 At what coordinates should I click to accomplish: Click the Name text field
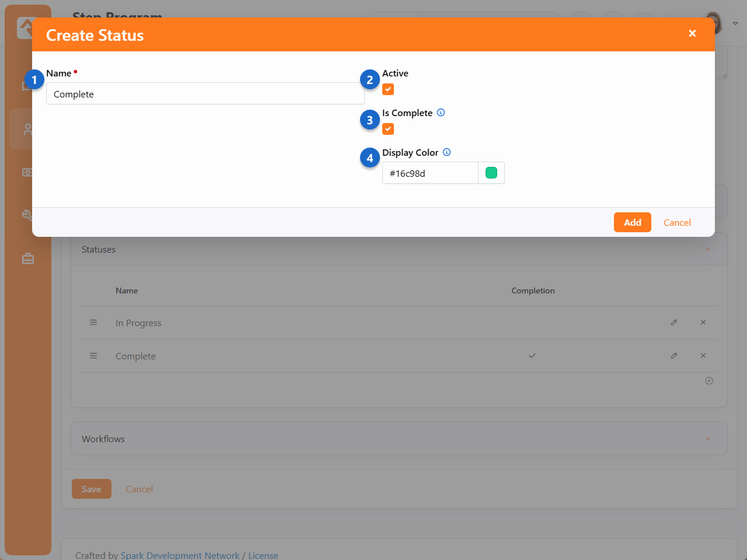pyautogui.click(x=205, y=94)
